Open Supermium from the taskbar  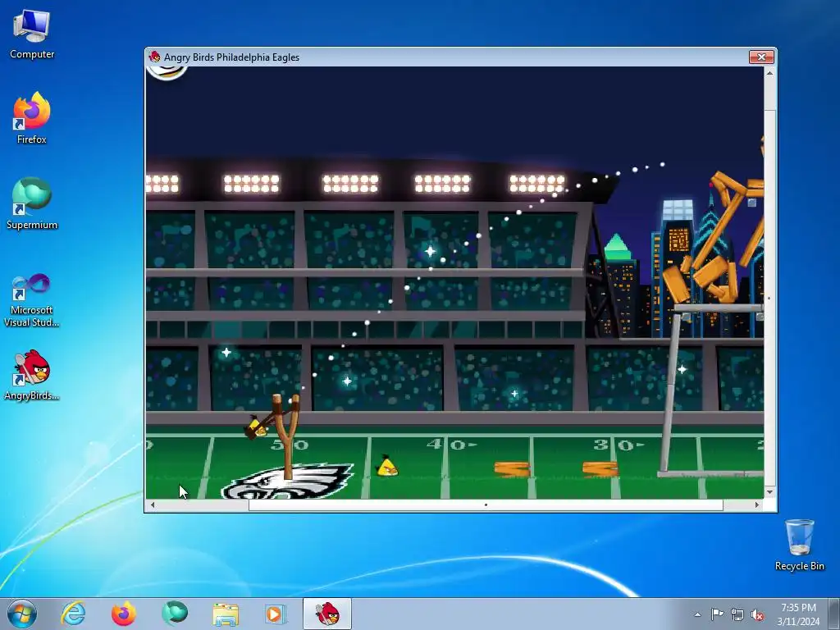click(175, 614)
